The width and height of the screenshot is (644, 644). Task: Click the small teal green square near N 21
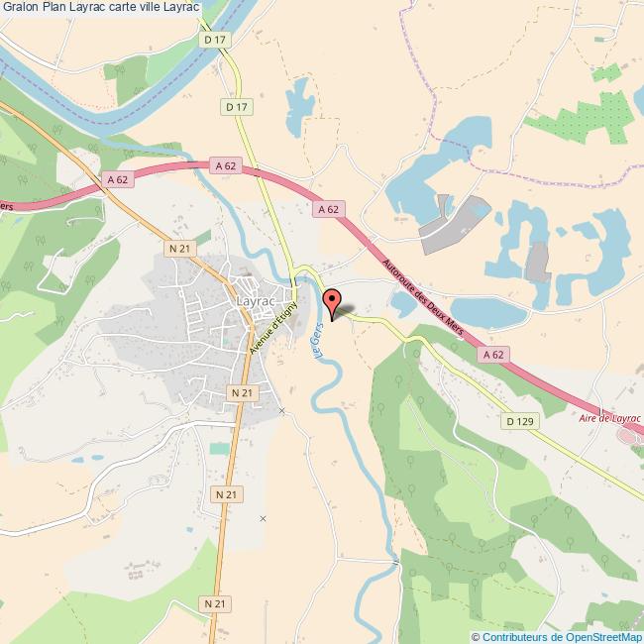(220, 449)
